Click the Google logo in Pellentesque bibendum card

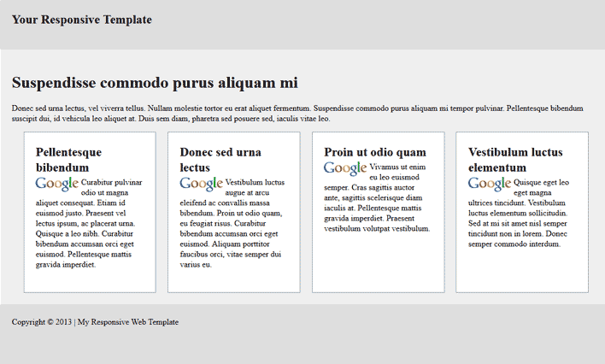[x=57, y=184]
